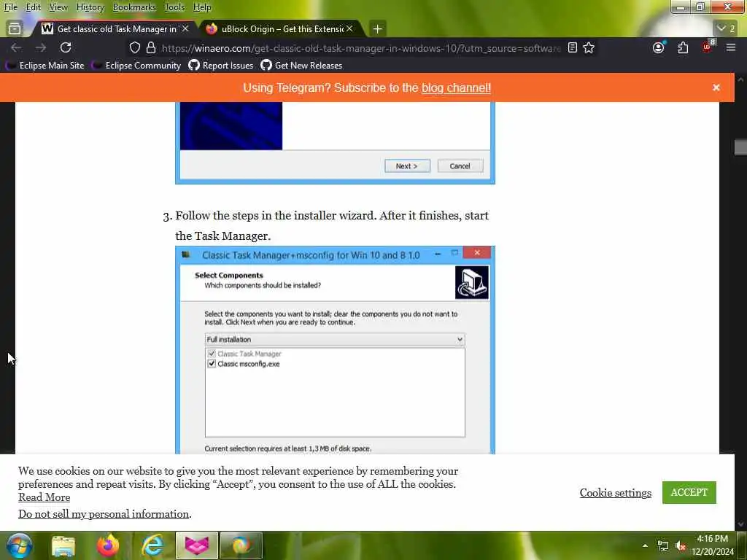Image resolution: width=747 pixels, height=560 pixels.
Task: Launch Internet Explorer from taskbar
Action: 152,545
